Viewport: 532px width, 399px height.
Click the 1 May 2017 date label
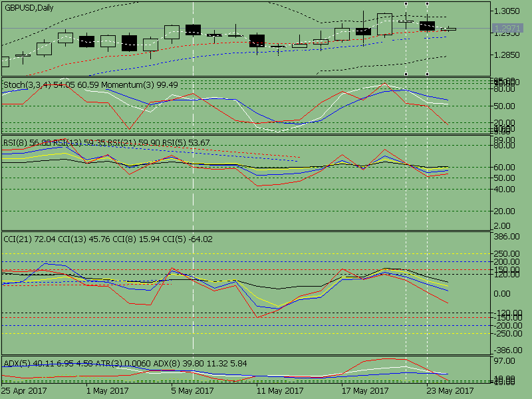(108, 391)
